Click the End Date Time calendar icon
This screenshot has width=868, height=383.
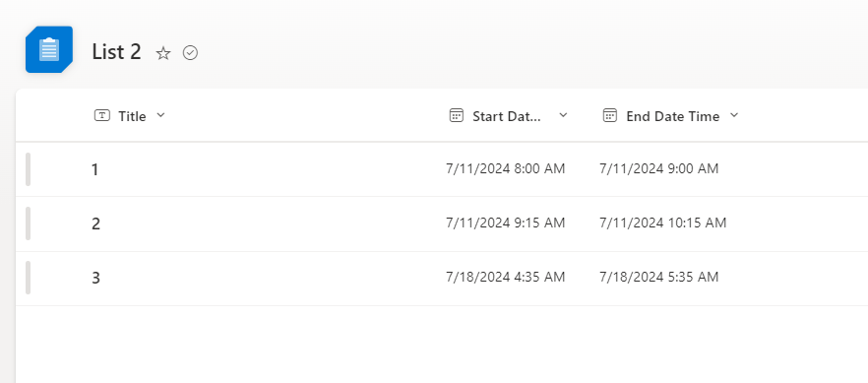pyautogui.click(x=610, y=115)
